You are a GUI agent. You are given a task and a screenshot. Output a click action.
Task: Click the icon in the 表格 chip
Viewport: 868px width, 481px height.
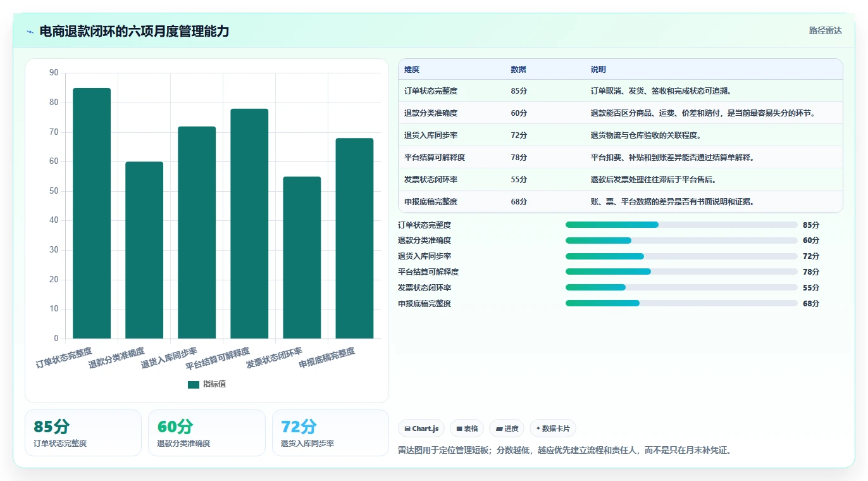coord(459,428)
